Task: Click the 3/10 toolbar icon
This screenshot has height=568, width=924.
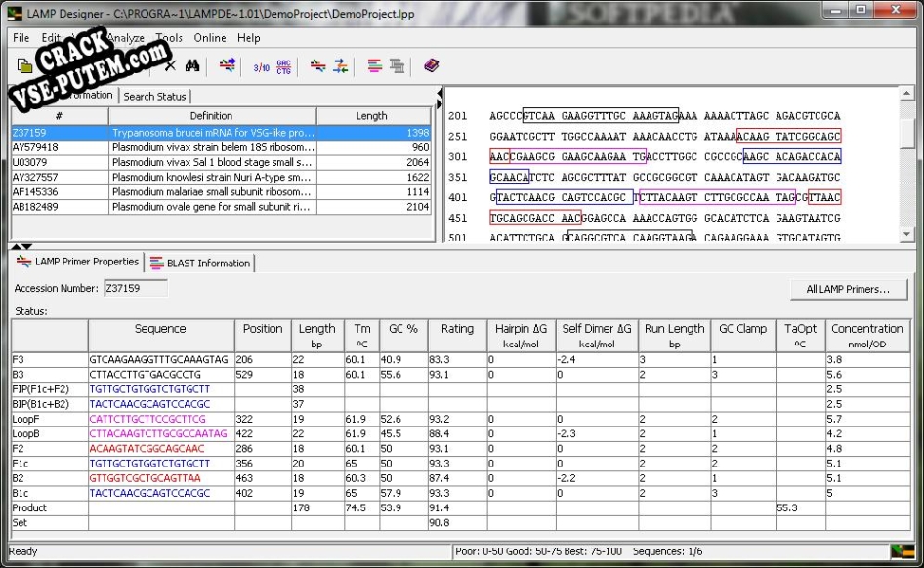Action: pos(261,67)
